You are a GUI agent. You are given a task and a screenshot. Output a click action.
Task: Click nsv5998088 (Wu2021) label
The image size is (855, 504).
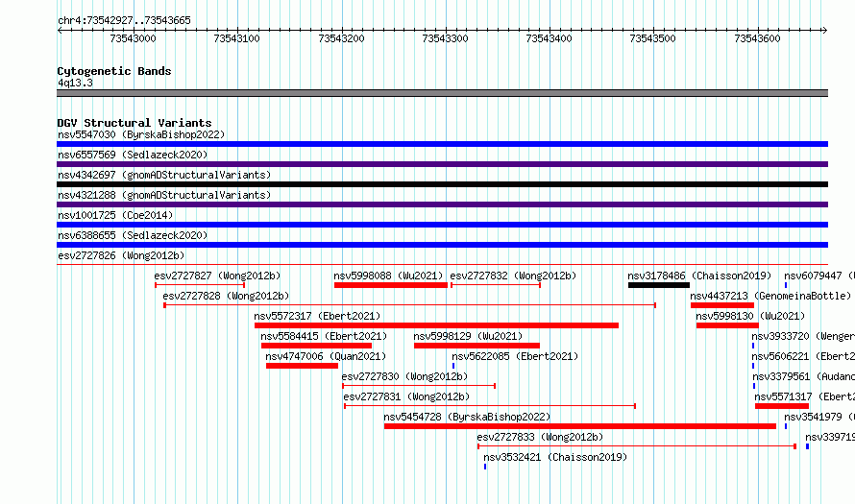click(388, 276)
